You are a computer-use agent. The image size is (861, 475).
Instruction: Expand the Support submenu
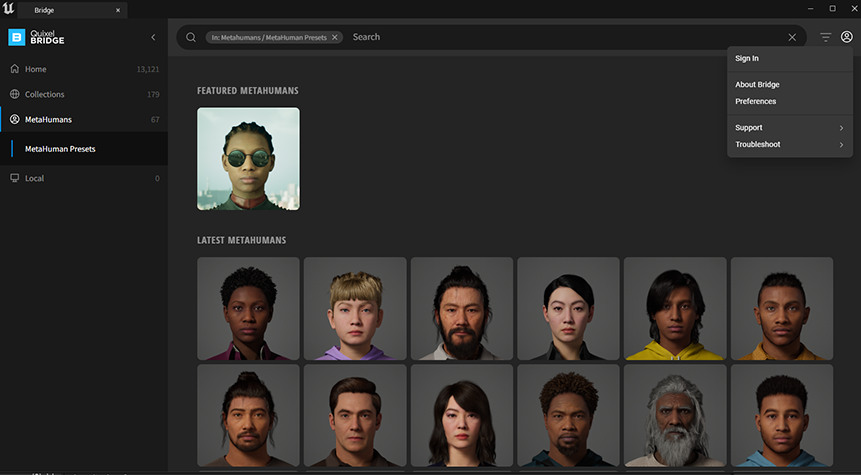pos(790,128)
